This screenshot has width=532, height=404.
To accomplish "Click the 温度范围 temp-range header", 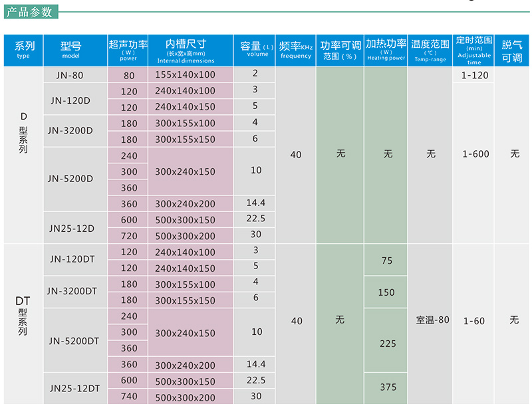I will 430,50.
